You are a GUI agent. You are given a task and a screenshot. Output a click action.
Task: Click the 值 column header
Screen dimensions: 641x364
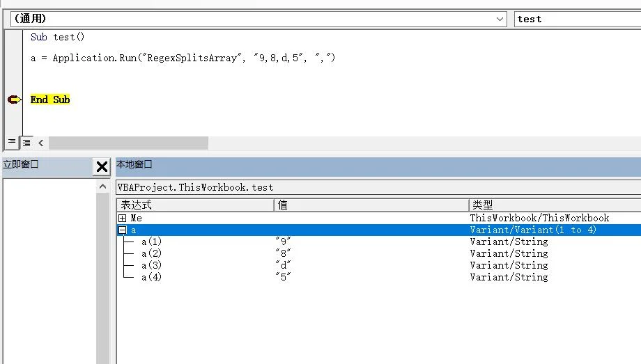371,205
